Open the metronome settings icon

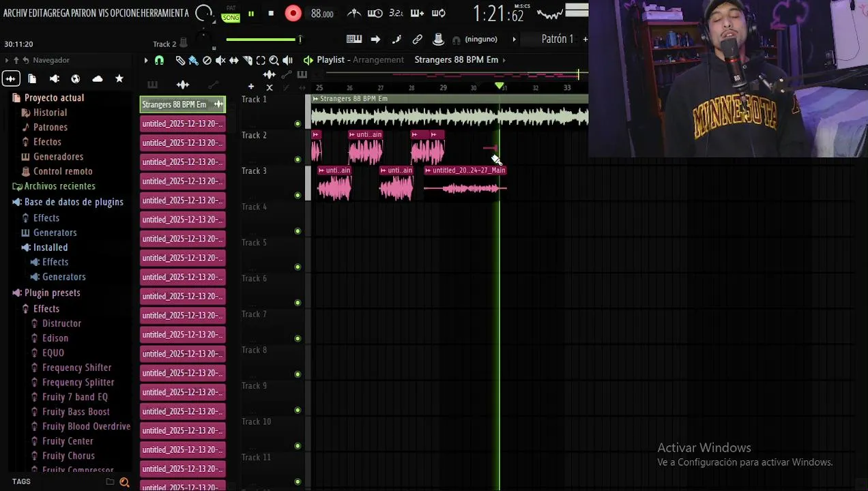click(x=354, y=13)
